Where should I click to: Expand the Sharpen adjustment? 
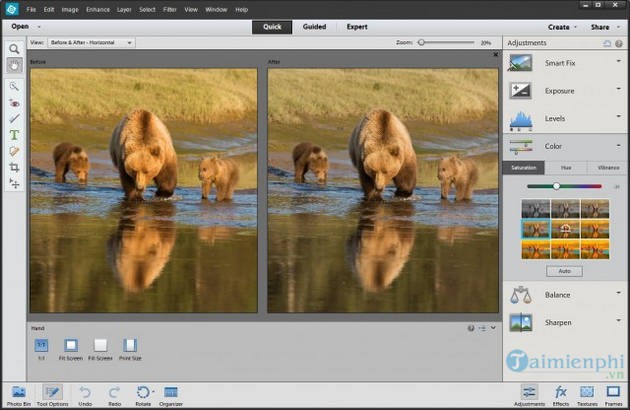click(x=619, y=321)
